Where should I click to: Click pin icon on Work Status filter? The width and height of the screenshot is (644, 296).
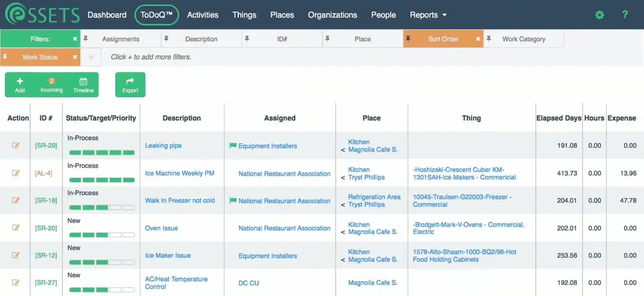tap(5, 57)
